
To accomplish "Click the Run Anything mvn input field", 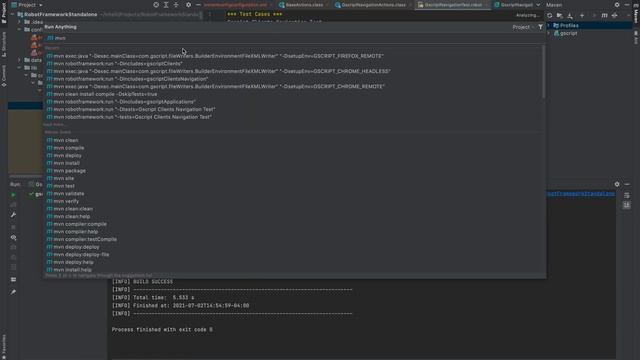I will coord(294,38).
